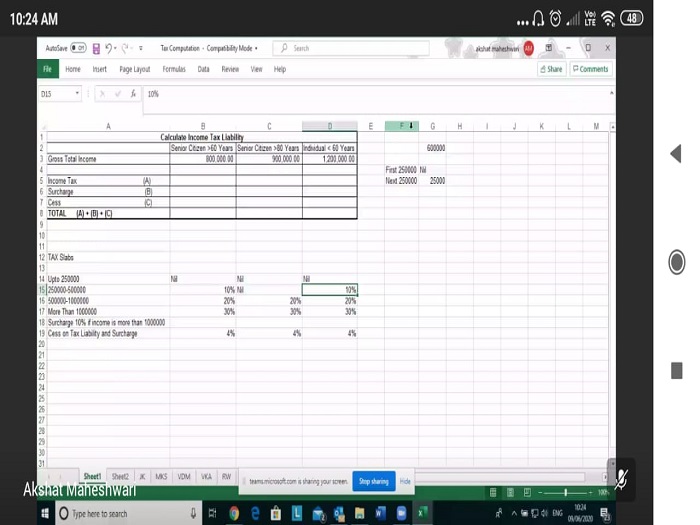Open the Undo history dropdown arrow
Viewport: 700px width, 525px height.
(x=116, y=48)
